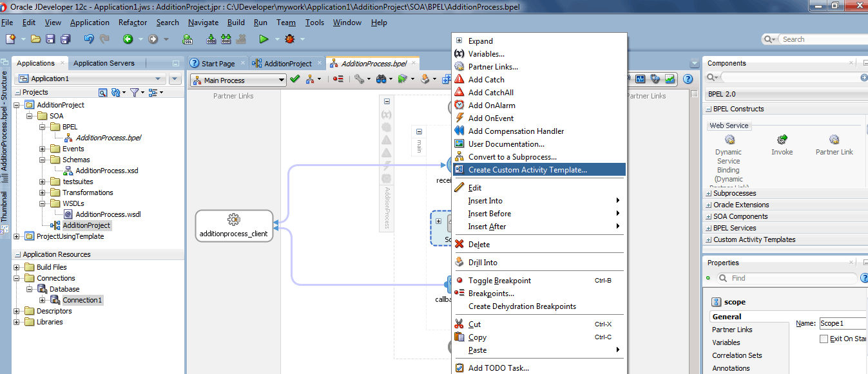Click the green Run triangle icon
Viewport: 868px width, 374px height.
pos(263,39)
